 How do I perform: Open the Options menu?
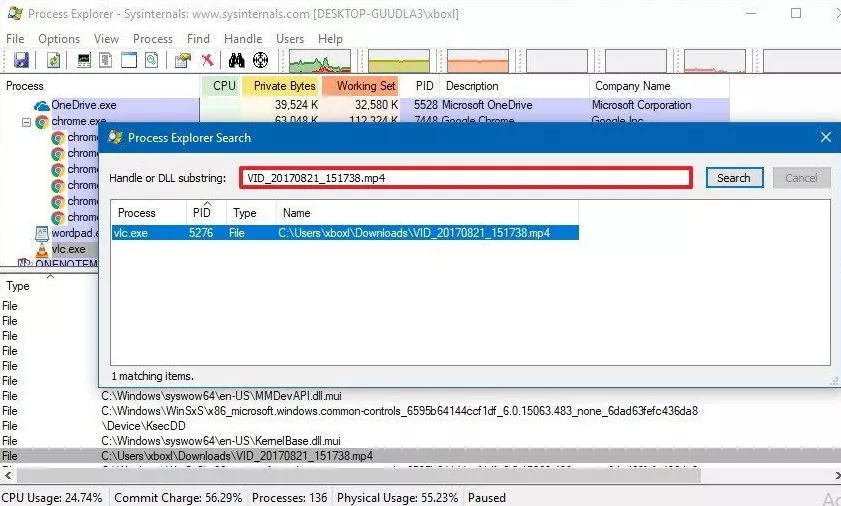pyautogui.click(x=59, y=39)
